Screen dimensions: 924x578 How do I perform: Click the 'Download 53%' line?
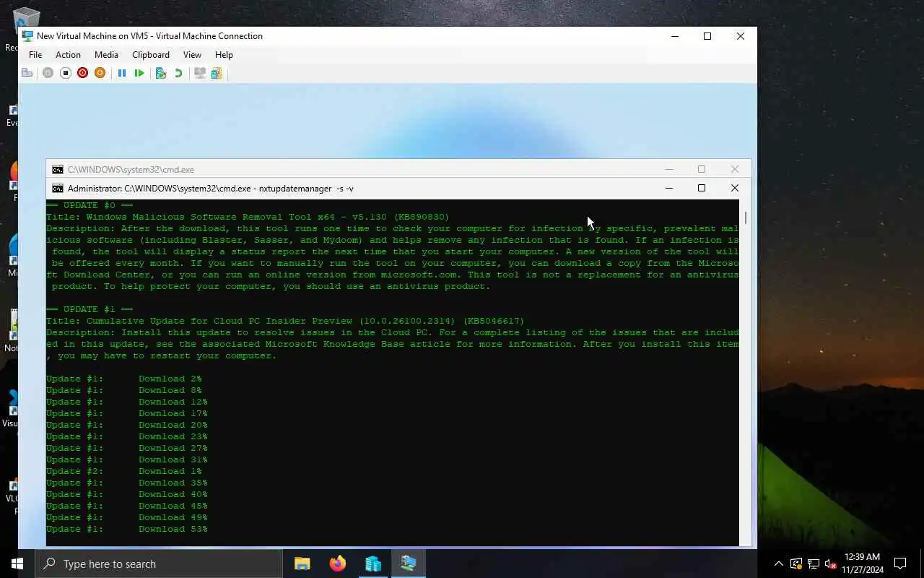[127, 529]
